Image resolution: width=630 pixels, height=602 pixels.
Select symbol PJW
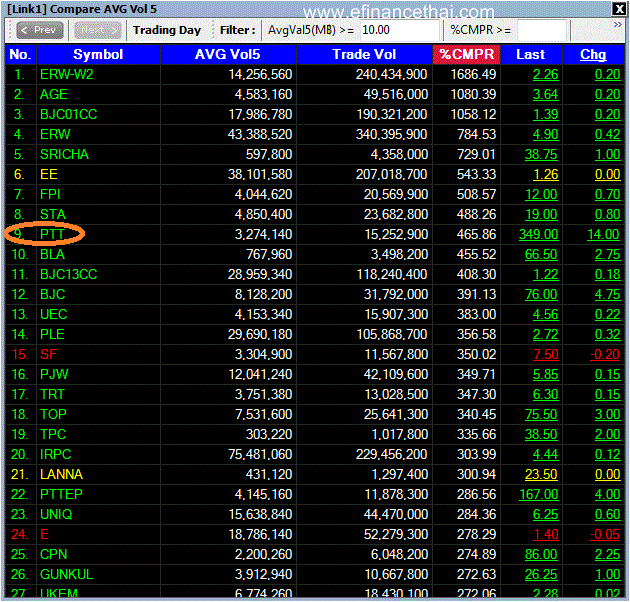pyautogui.click(x=54, y=375)
